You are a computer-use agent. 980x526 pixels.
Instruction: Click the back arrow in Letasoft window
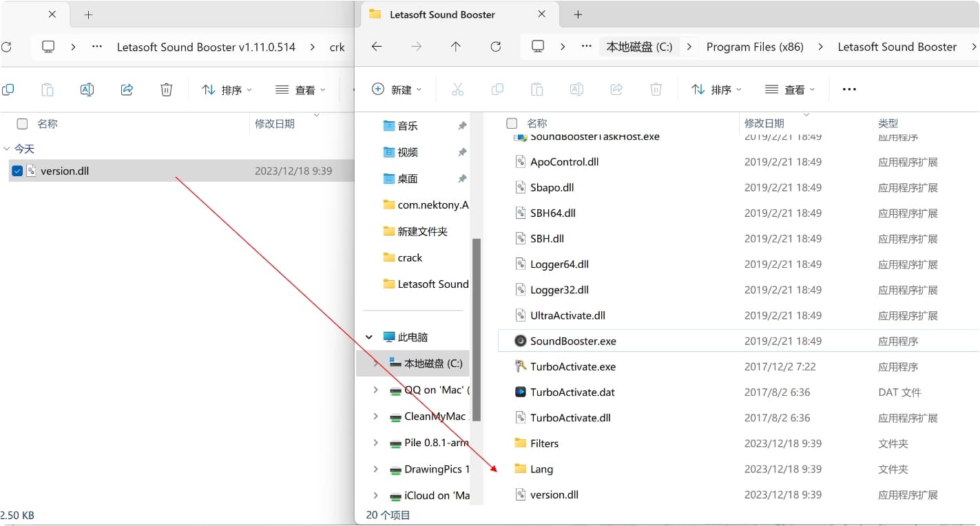coord(376,47)
